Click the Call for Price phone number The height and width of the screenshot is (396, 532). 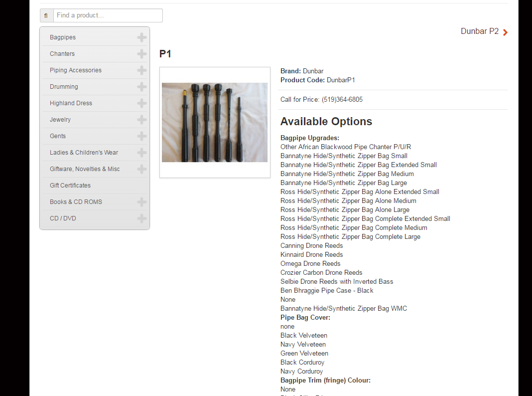click(x=342, y=100)
